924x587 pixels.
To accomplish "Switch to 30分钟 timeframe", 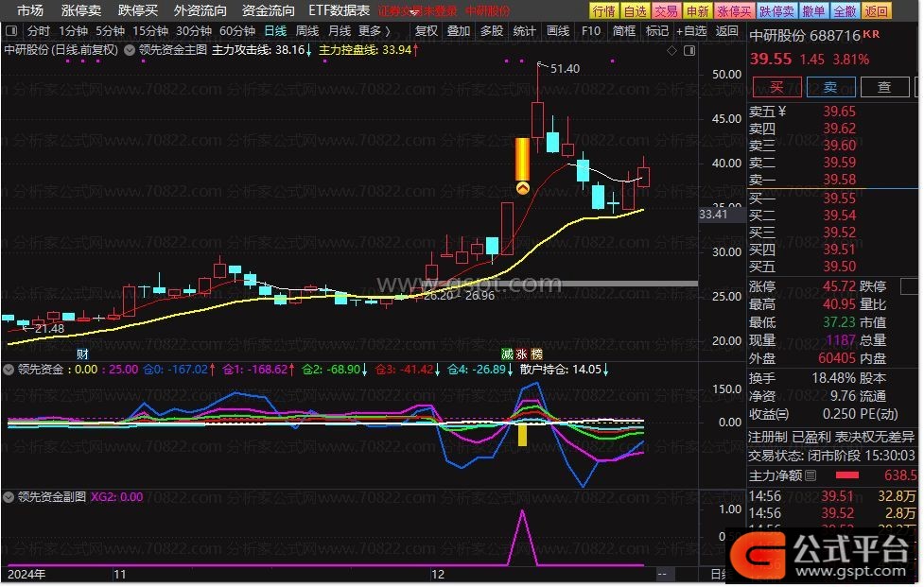I will (194, 30).
